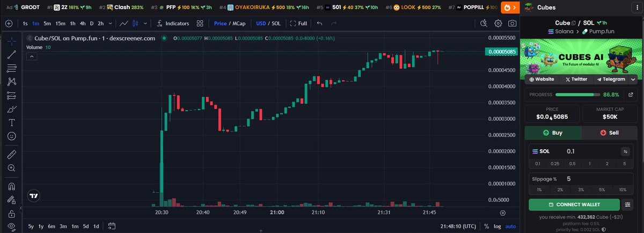Open the pattern drawing tools

[x=11, y=82]
